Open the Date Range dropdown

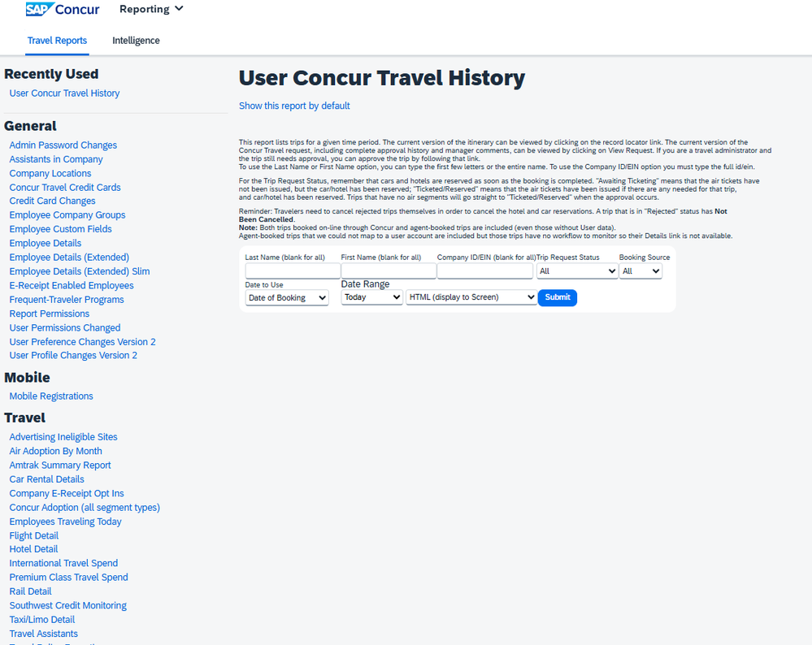click(x=371, y=297)
